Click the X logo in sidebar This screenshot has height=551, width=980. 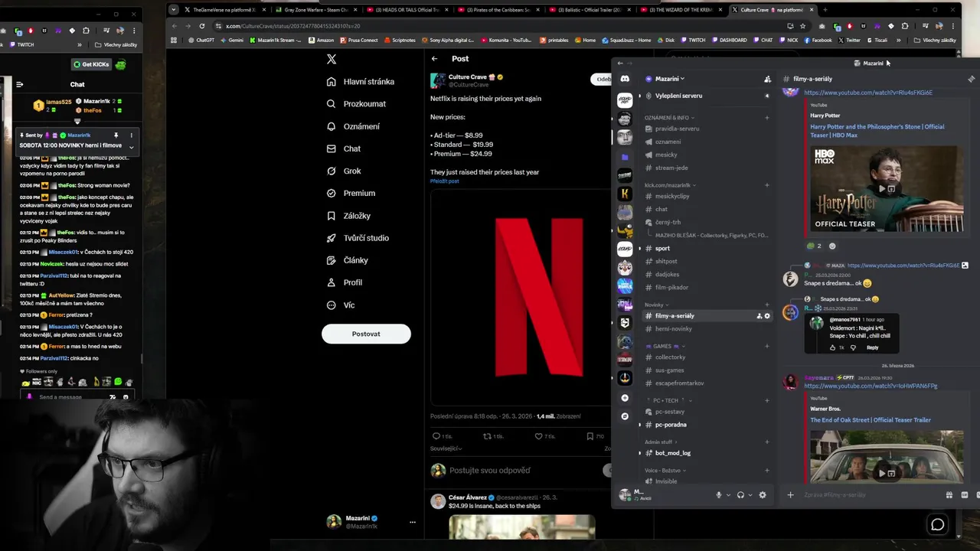tap(332, 59)
